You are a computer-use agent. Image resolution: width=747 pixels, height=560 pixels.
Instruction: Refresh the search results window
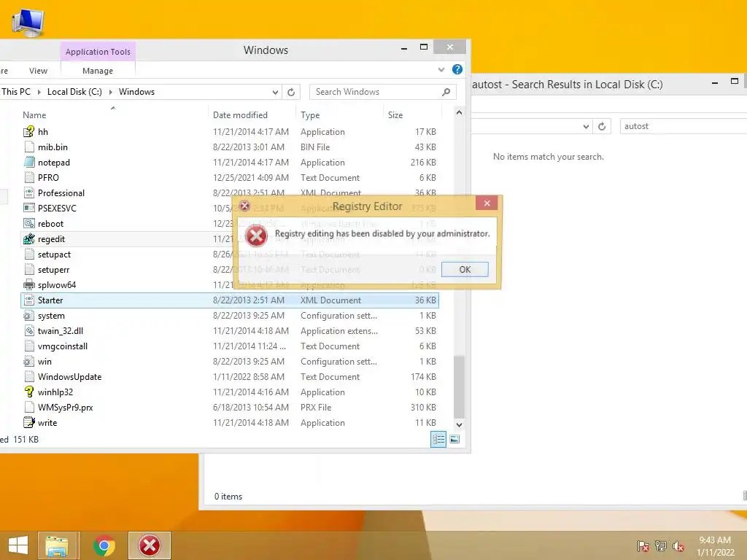(602, 126)
